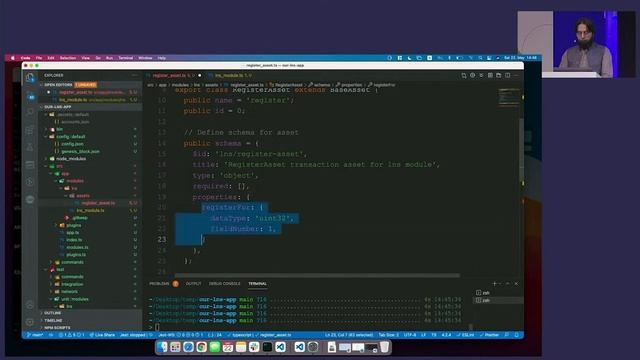
Task: Open the Help menu
Action: click(x=162, y=58)
